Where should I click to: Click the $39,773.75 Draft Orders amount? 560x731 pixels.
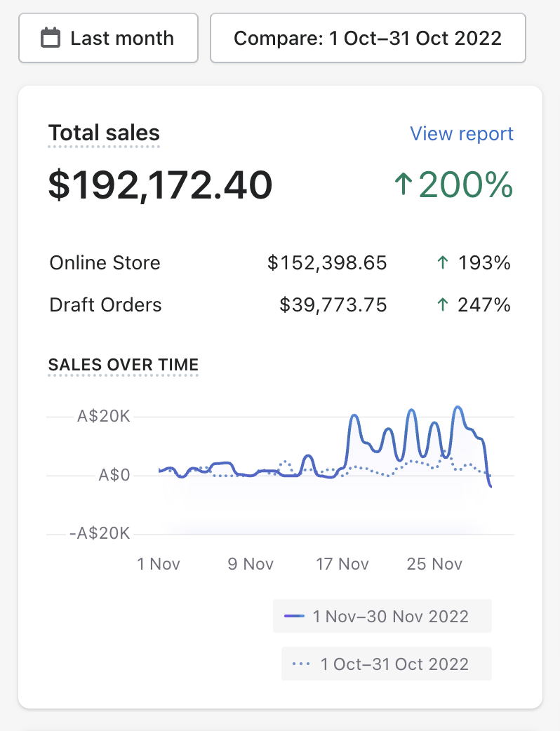[333, 305]
